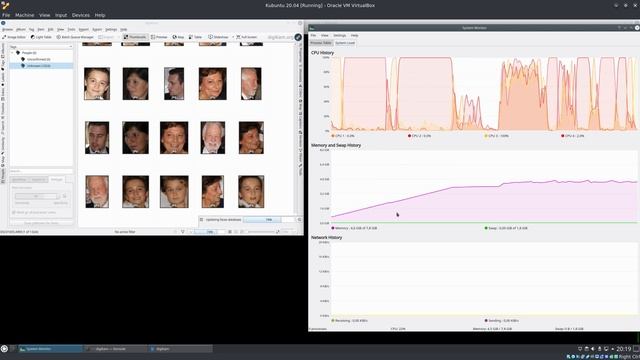Open Image Editor in digiKam toolbar
Screen dimensions: 640x360
point(14,37)
